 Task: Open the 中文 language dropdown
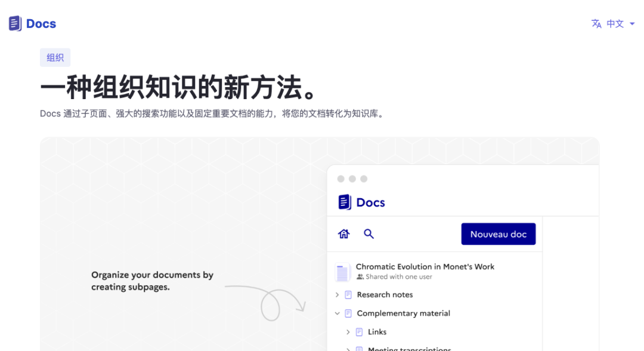615,24
